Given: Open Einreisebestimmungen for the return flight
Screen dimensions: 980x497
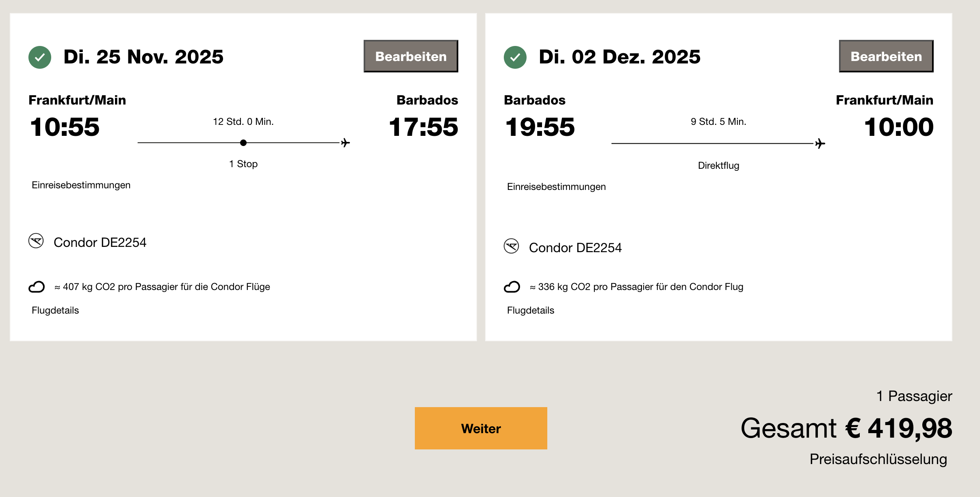Looking at the screenshot, I should pyautogui.click(x=556, y=187).
